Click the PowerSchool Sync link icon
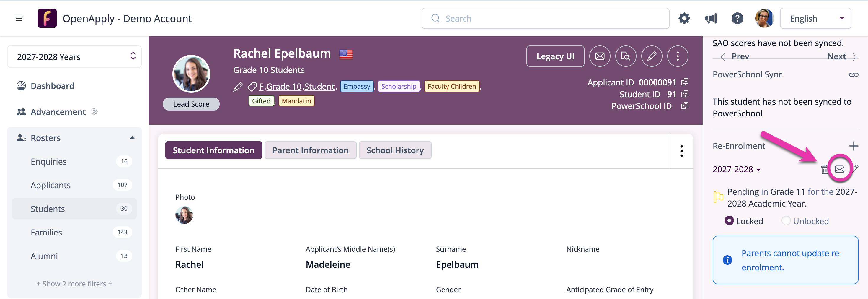This screenshot has width=868, height=299. (x=853, y=74)
